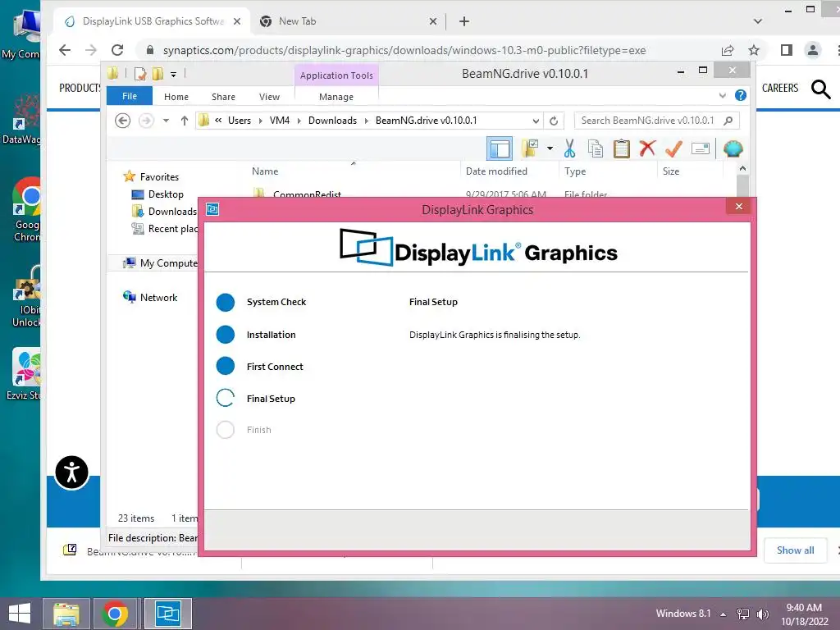
Task: Click the Rename icon in Explorer toolbar
Action: pos(701,148)
